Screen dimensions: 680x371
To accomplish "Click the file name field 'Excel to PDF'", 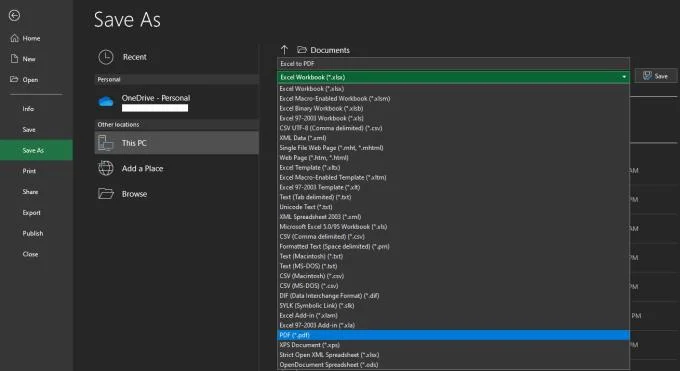I will pyautogui.click(x=453, y=64).
